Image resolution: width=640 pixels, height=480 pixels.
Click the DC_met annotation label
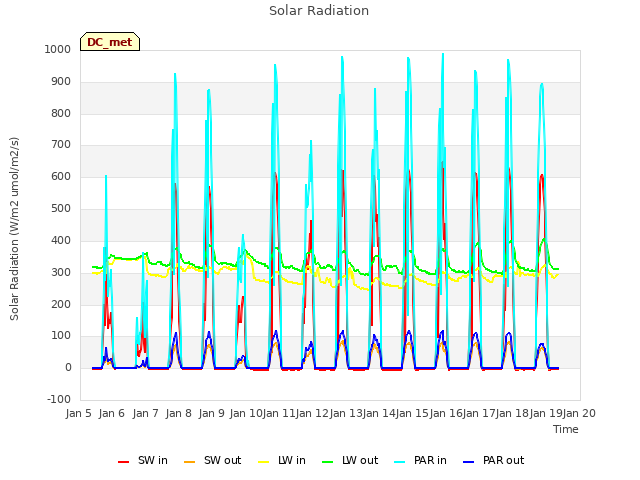click(110, 42)
